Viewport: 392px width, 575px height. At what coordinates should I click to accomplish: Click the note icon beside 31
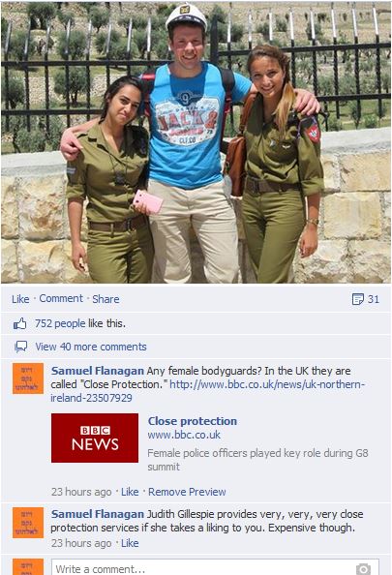point(357,299)
